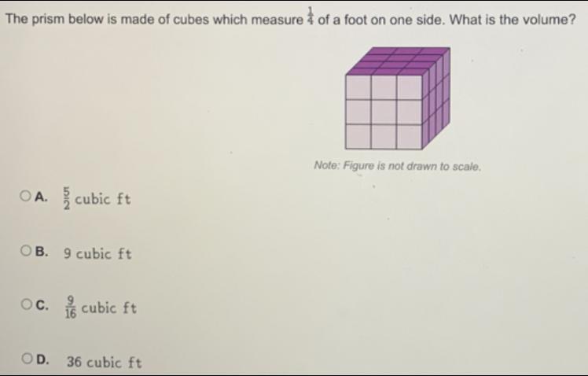588x376 pixels.
Task: Click the 'Figure is not drawn to scale' note
Action: (398, 165)
